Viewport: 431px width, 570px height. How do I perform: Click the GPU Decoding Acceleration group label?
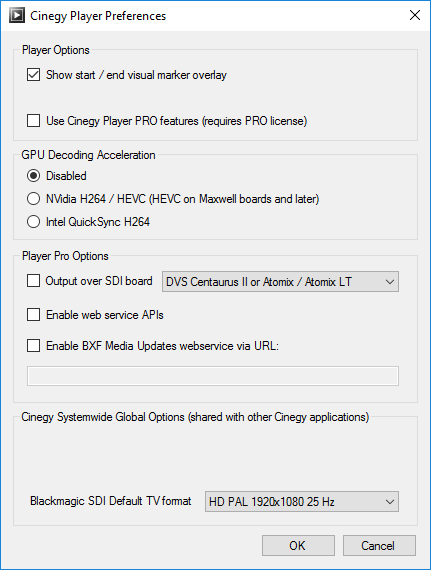point(88,155)
